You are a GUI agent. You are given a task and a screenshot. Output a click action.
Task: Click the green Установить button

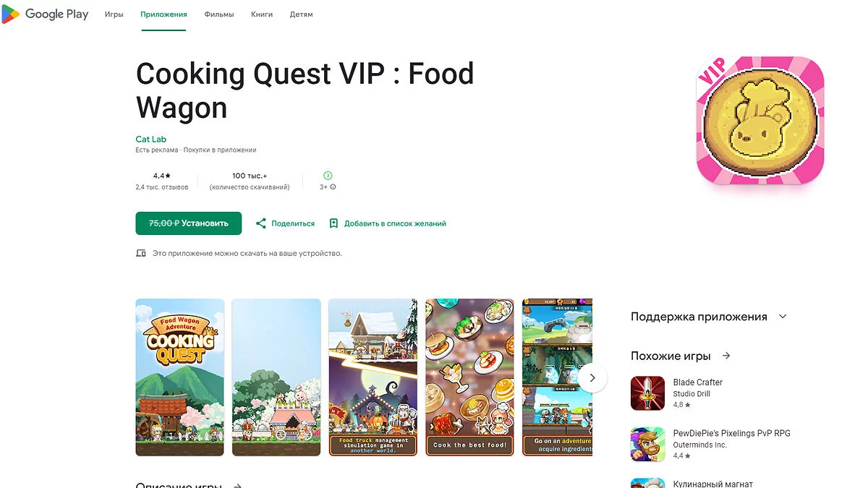188,223
